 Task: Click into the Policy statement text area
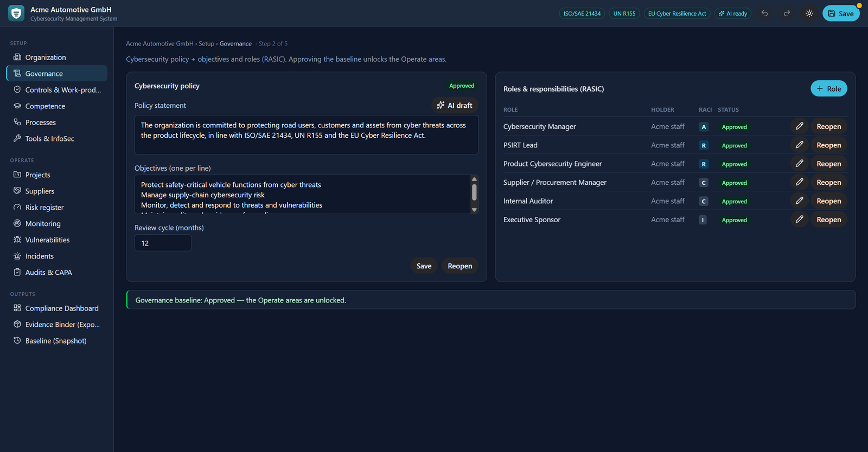point(307,135)
